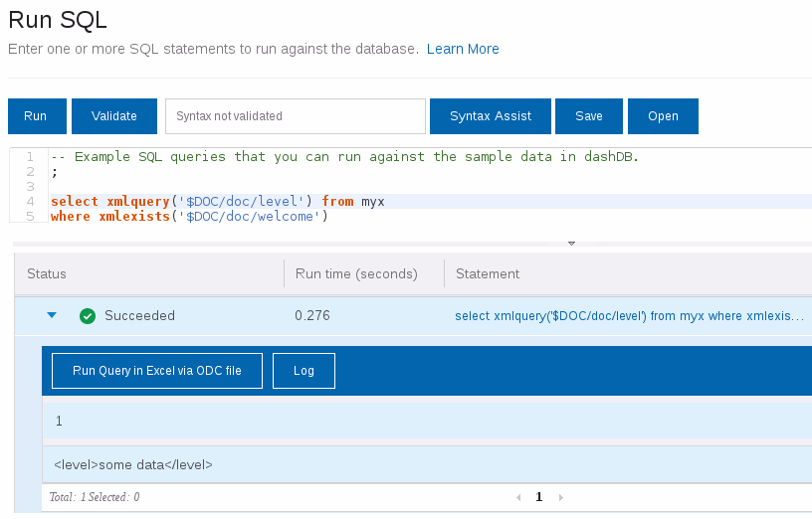Sort by Run time (seconds) column

pyautogui.click(x=356, y=273)
